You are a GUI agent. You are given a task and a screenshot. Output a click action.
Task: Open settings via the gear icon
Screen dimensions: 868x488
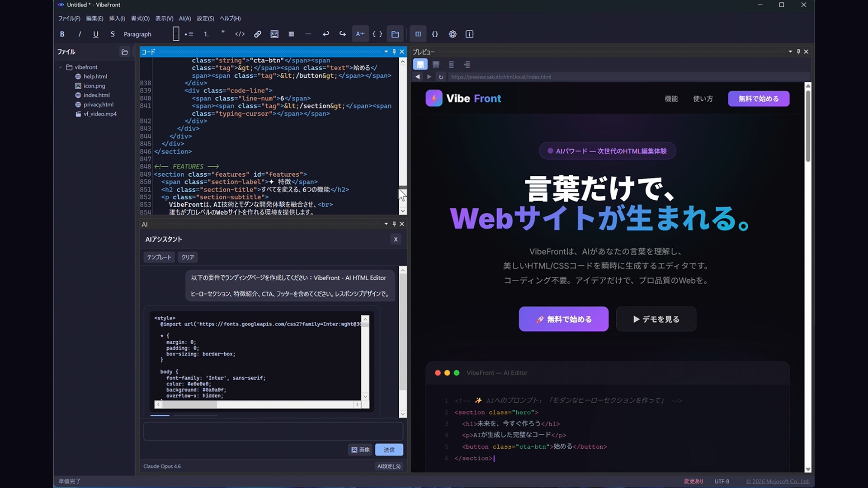point(453,34)
